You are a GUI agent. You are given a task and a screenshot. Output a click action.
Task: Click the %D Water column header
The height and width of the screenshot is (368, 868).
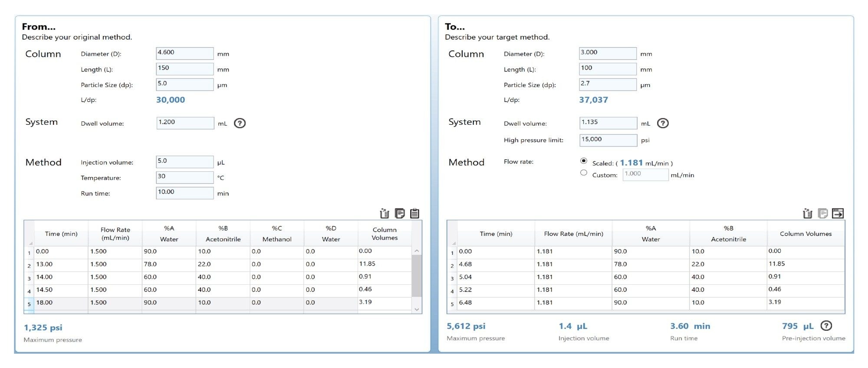pos(331,234)
